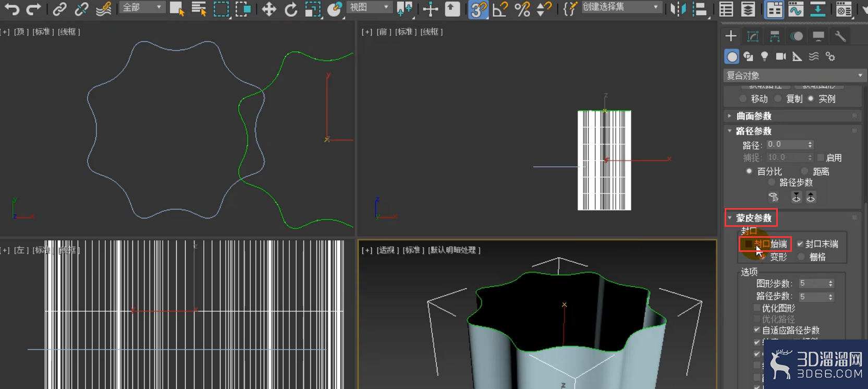Open Select by Name list tool
The width and height of the screenshot is (868, 389).
pos(199,9)
